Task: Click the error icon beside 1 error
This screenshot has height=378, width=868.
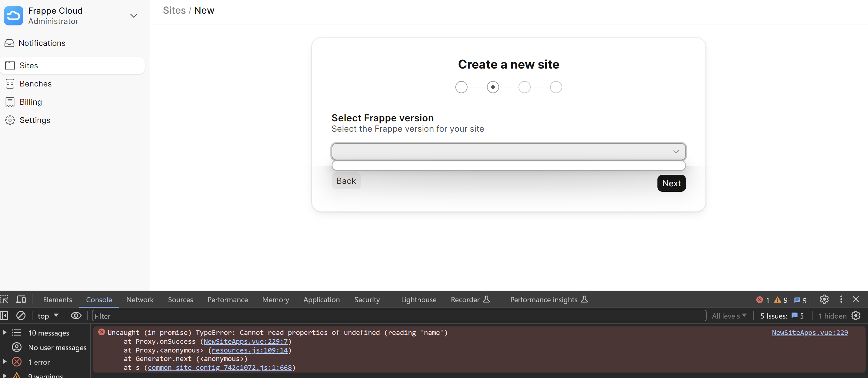Action: tap(16, 362)
